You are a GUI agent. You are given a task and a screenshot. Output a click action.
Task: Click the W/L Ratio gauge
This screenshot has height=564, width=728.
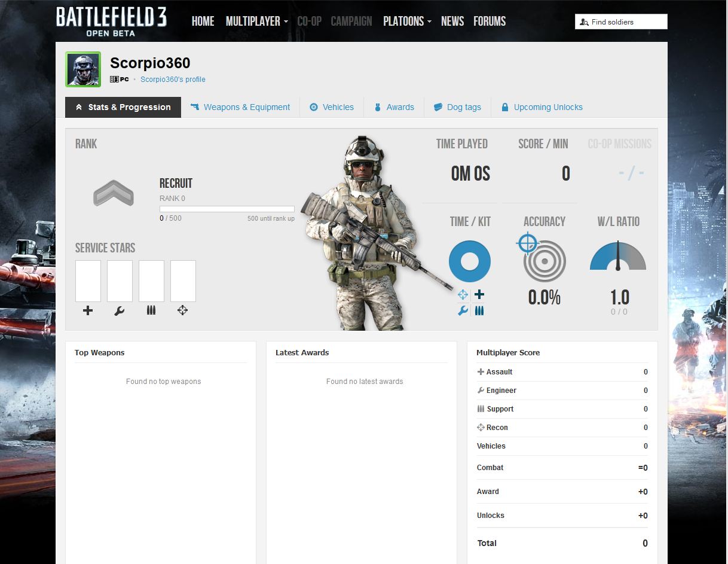[x=618, y=257]
